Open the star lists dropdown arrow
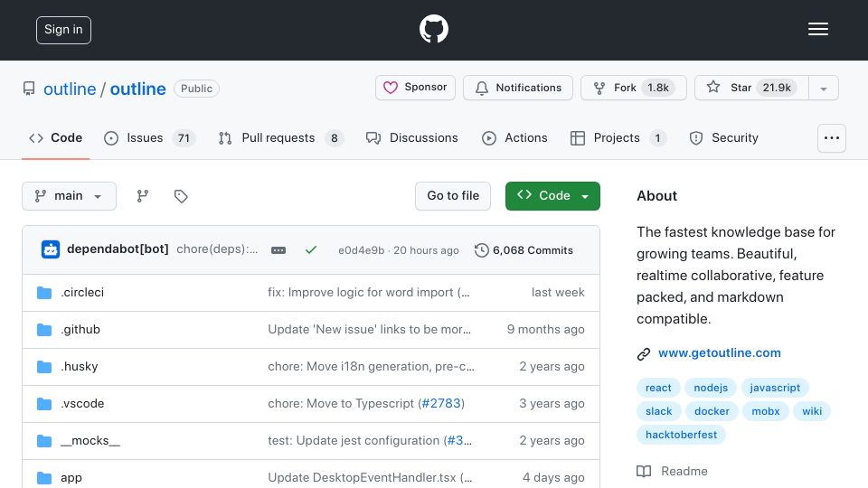The width and height of the screenshot is (868, 488). (x=823, y=88)
